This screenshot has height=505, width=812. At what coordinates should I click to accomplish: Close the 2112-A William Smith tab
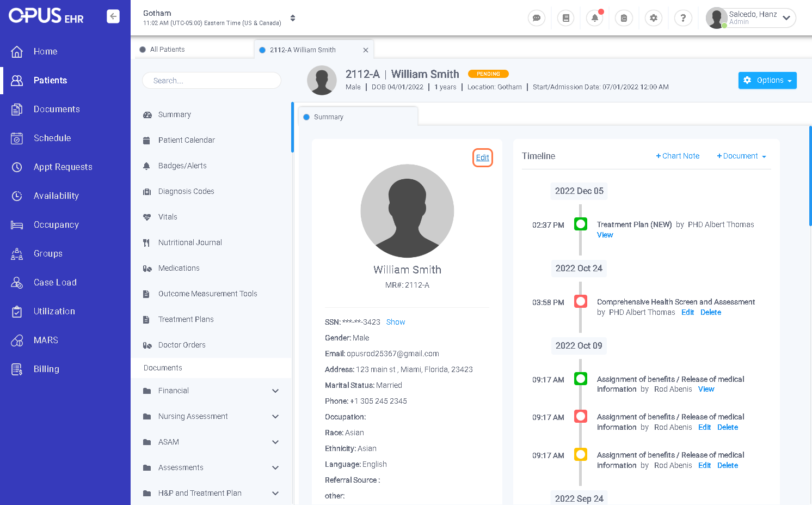coord(366,50)
